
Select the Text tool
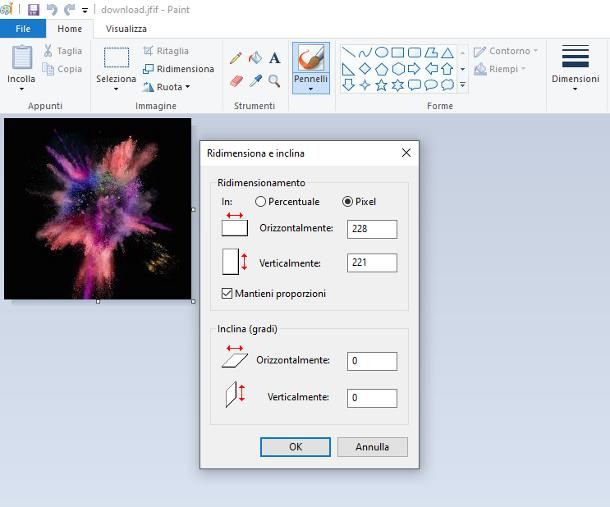(274, 58)
